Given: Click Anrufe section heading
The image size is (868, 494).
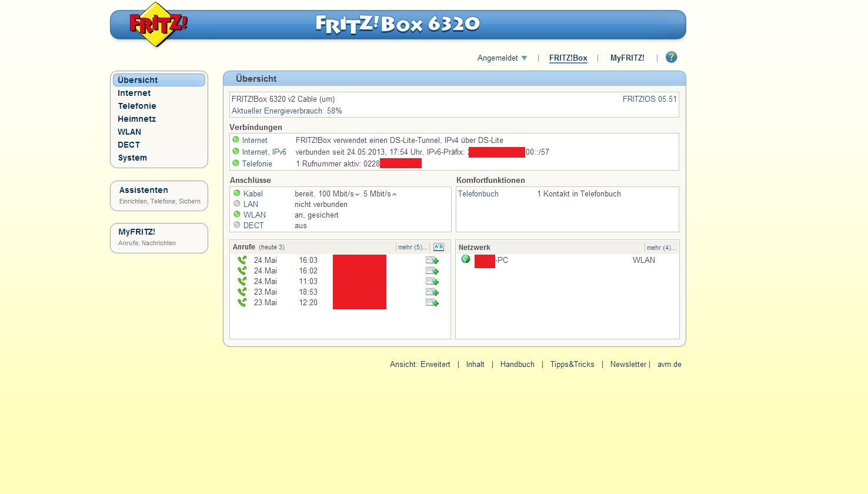Looking at the screenshot, I should click(244, 247).
